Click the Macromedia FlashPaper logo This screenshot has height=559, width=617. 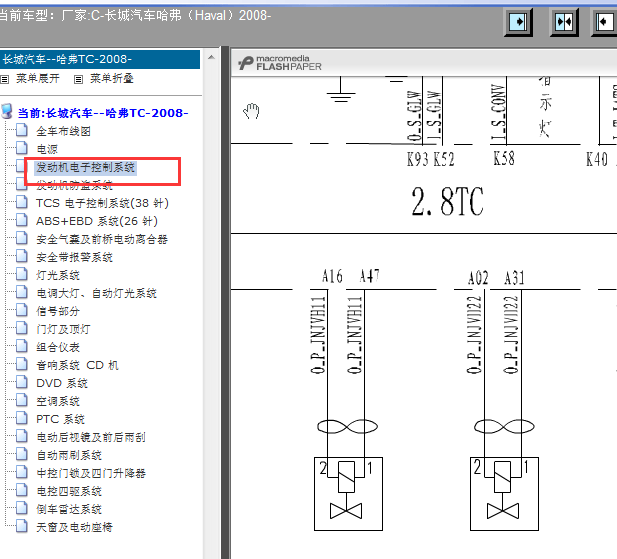coord(280,63)
